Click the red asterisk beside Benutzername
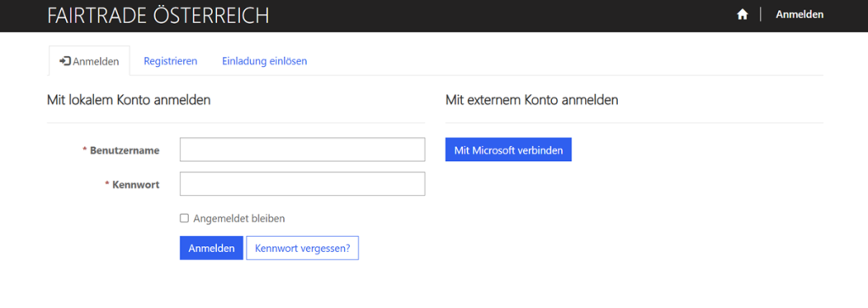The width and height of the screenshot is (868, 308). (85, 149)
